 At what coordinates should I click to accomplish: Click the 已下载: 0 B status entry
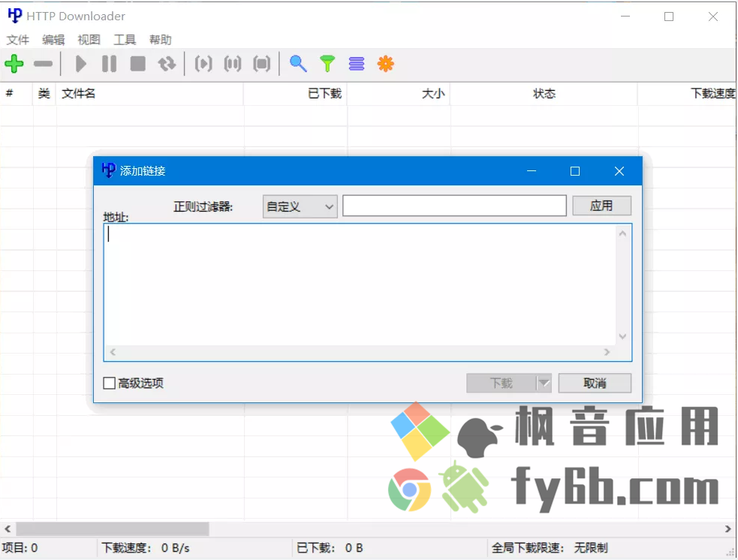330,548
